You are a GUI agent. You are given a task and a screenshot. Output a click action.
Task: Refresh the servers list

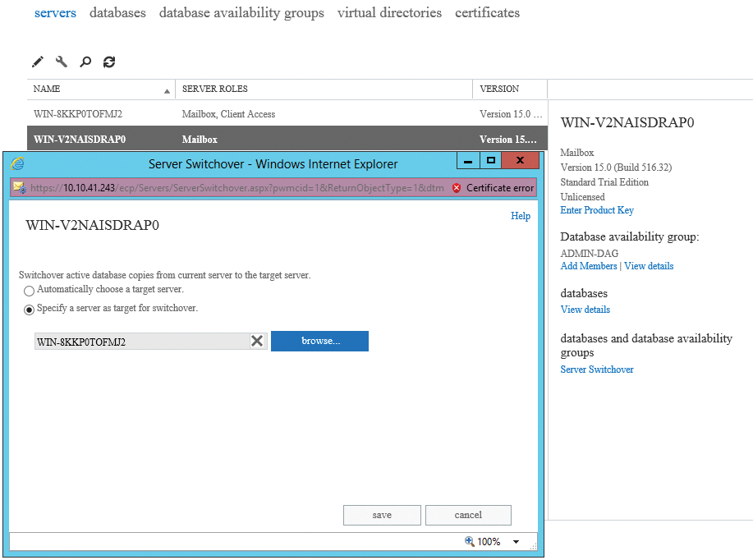[109, 62]
